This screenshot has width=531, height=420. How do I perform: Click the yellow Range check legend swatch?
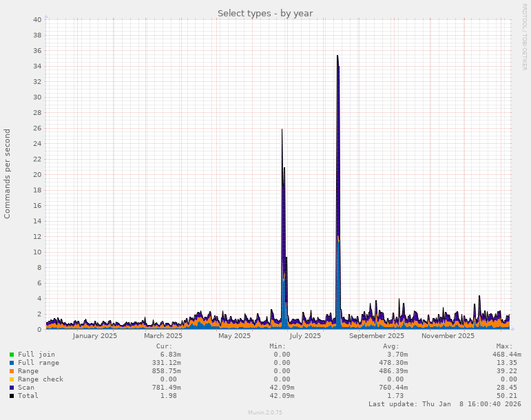point(12,379)
